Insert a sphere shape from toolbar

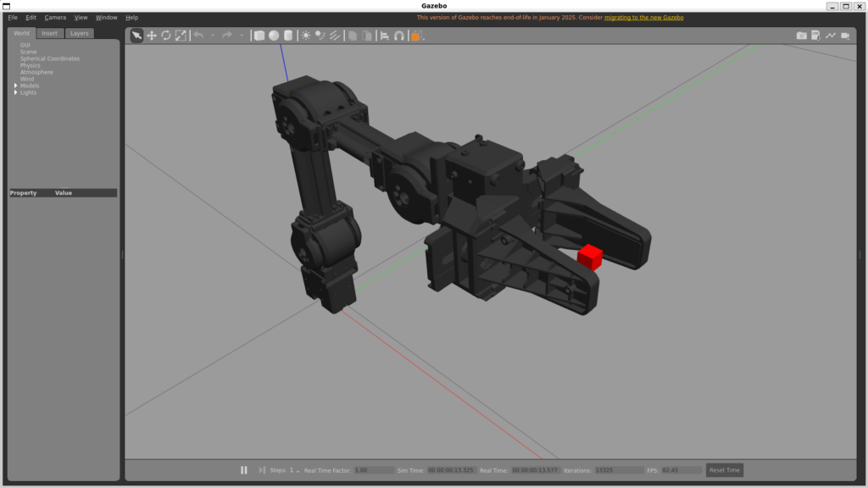pyautogui.click(x=274, y=36)
